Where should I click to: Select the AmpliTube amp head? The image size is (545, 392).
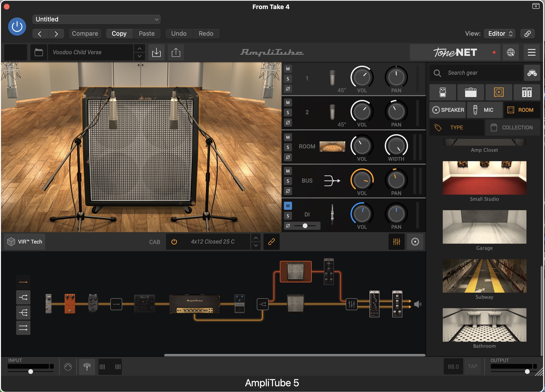(195, 304)
